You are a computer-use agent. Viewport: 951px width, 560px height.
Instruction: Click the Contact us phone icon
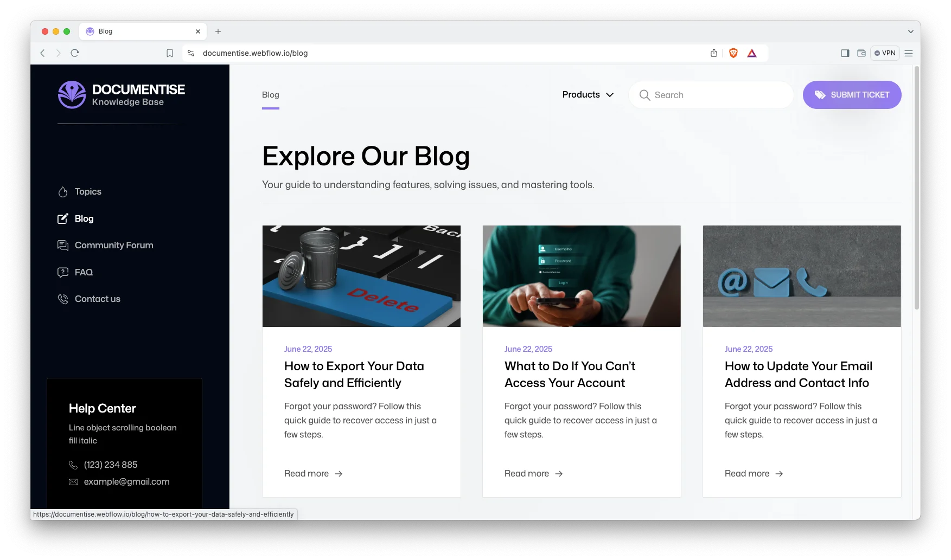point(63,299)
